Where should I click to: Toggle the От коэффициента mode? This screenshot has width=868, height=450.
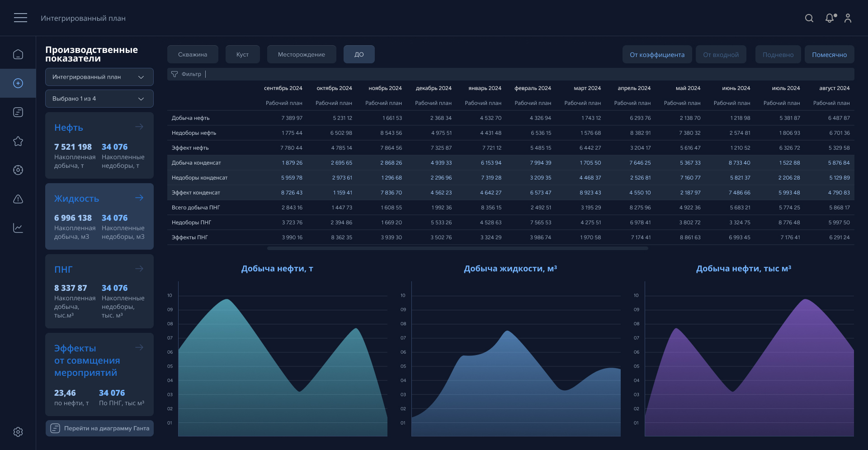[657, 55]
